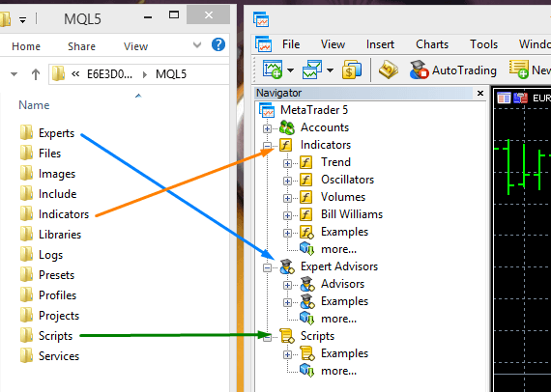Viewport: 551px width, 392px height.
Task: Select the Profiles folder name
Action: coord(57,295)
